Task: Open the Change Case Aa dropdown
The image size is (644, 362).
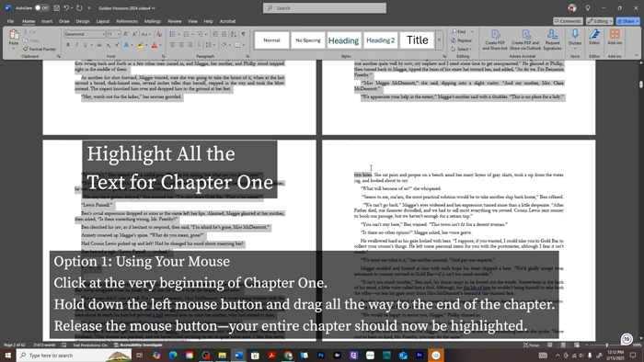Action: [145, 34]
